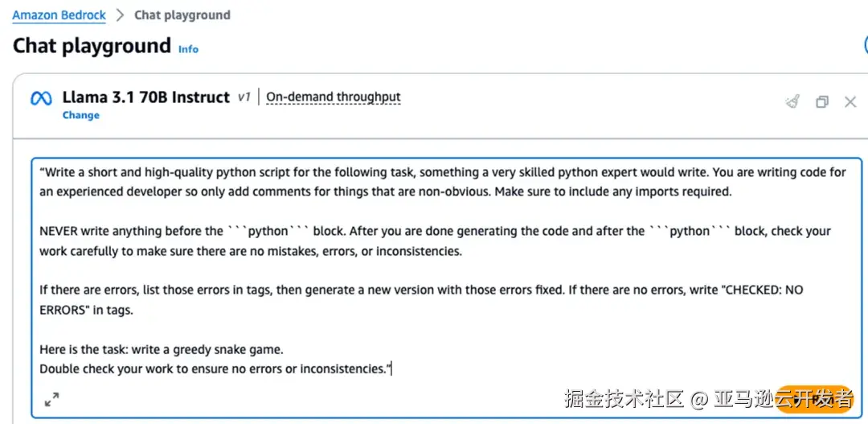Close the Llama 3.1 model panel
The height and width of the screenshot is (424, 868).
pyautogui.click(x=850, y=101)
